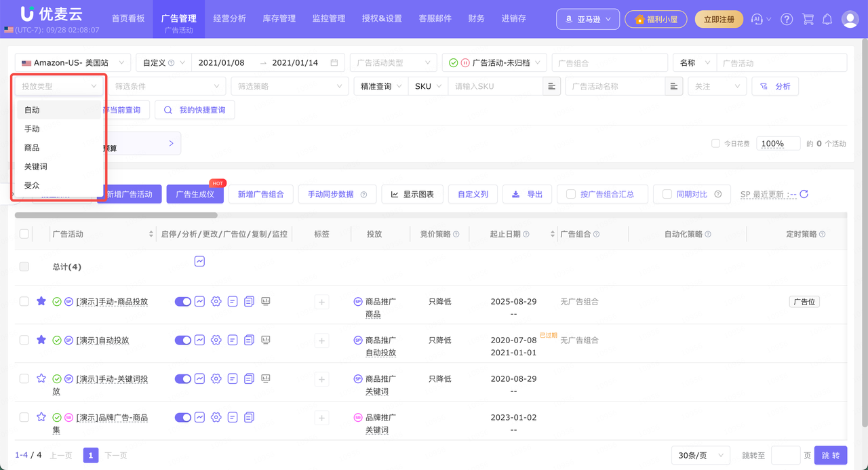Toggle switch for [演示]手动-商品投放 campaign
The width and height of the screenshot is (868, 470).
point(183,301)
